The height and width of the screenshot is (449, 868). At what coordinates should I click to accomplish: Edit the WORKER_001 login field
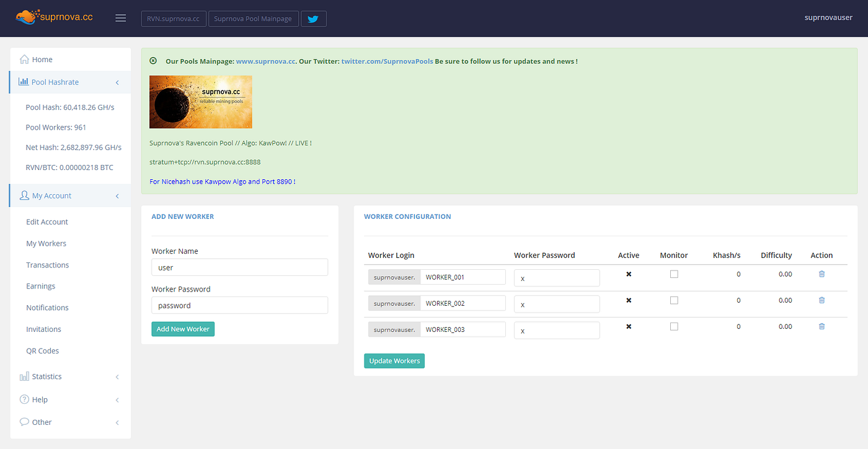tap(463, 277)
